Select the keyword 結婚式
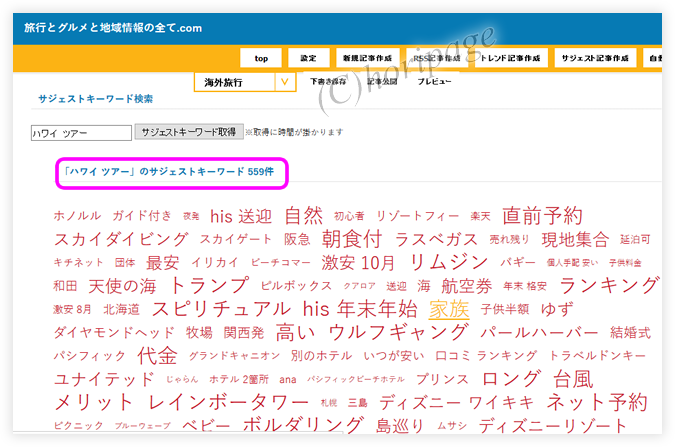This screenshot has height=447, width=675. point(630,332)
